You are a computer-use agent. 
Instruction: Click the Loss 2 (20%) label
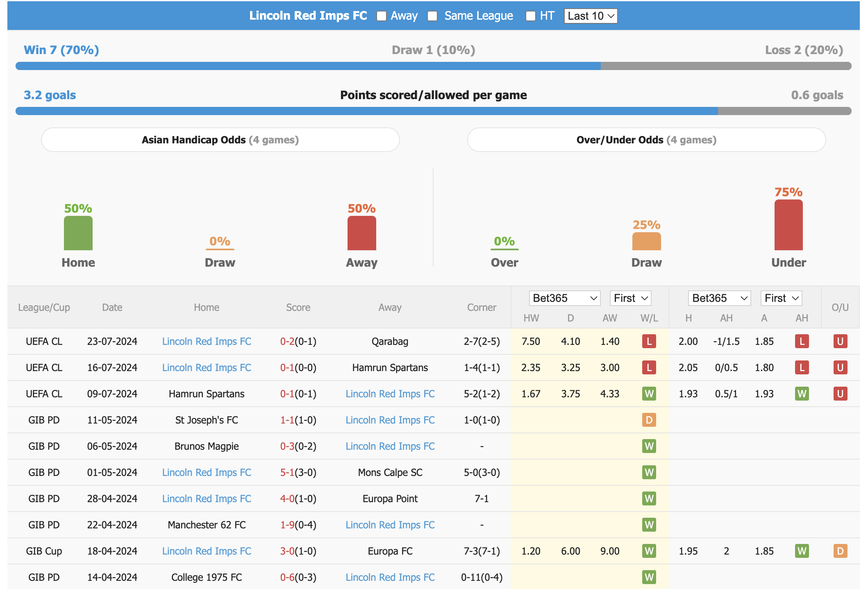tap(804, 50)
